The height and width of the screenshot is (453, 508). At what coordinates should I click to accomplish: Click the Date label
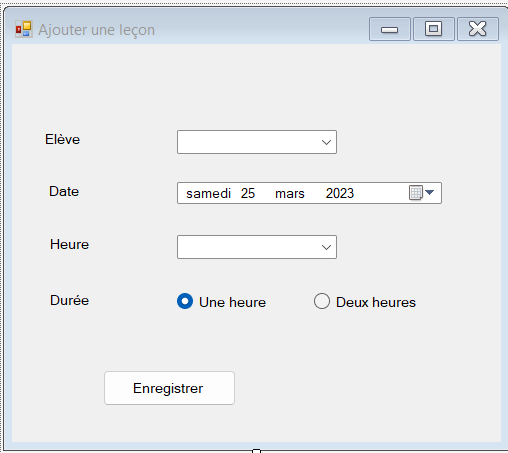click(x=64, y=191)
